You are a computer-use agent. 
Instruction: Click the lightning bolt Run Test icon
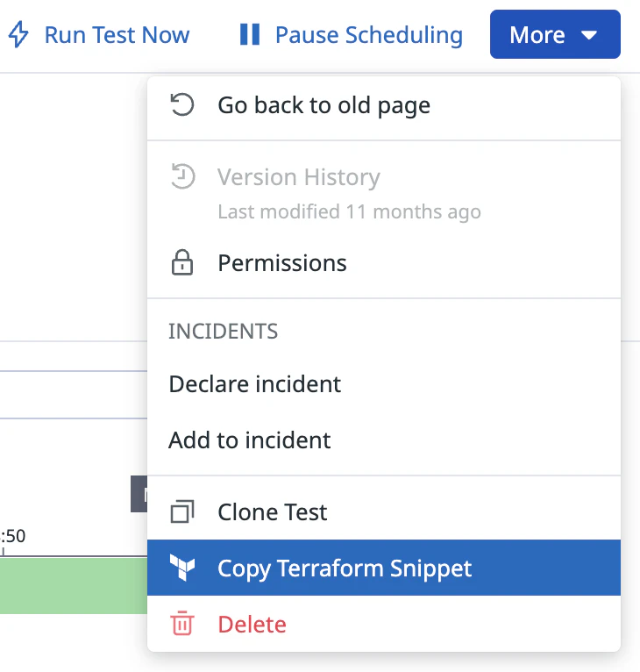click(18, 35)
